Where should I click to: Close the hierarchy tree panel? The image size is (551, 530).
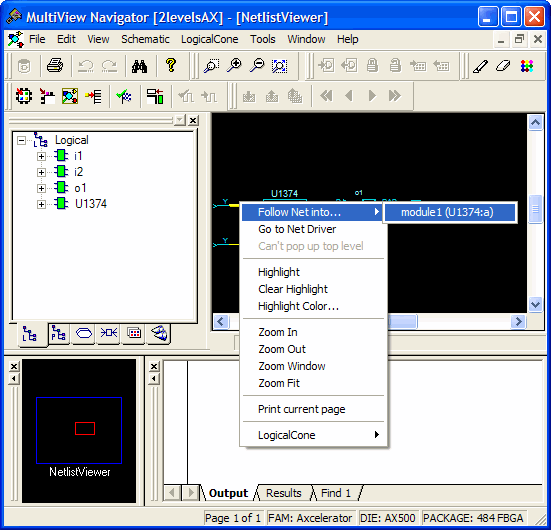(193, 121)
